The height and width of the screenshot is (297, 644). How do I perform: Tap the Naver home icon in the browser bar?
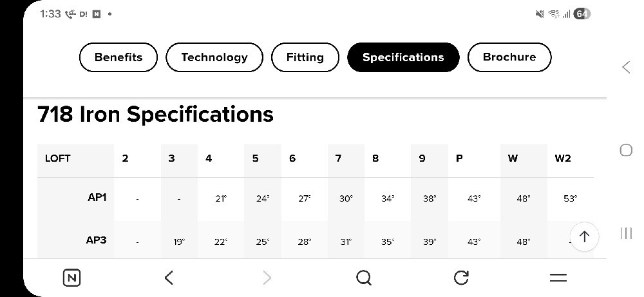[x=72, y=278]
